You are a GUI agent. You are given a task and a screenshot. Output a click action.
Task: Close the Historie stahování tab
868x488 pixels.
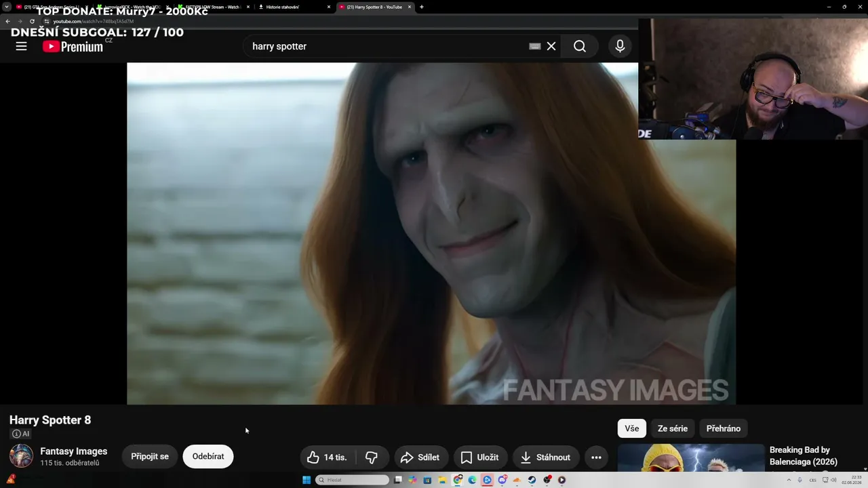coord(329,7)
